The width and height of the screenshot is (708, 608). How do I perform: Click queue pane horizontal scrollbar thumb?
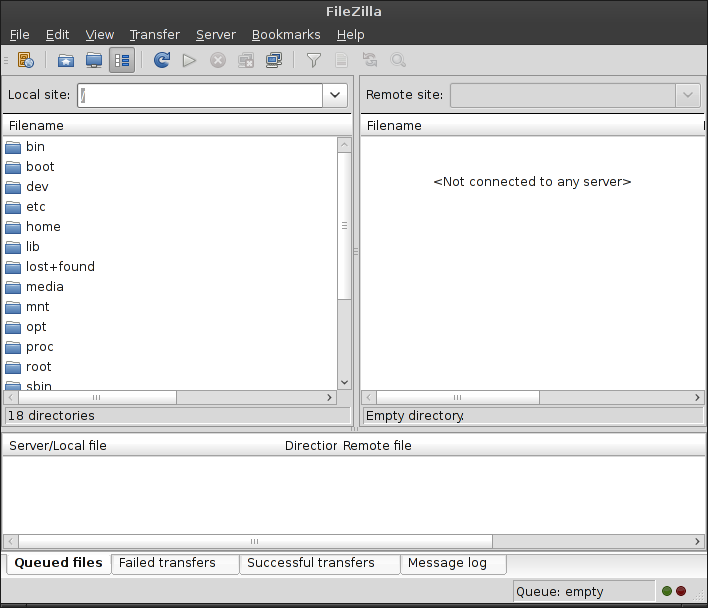coord(255,541)
